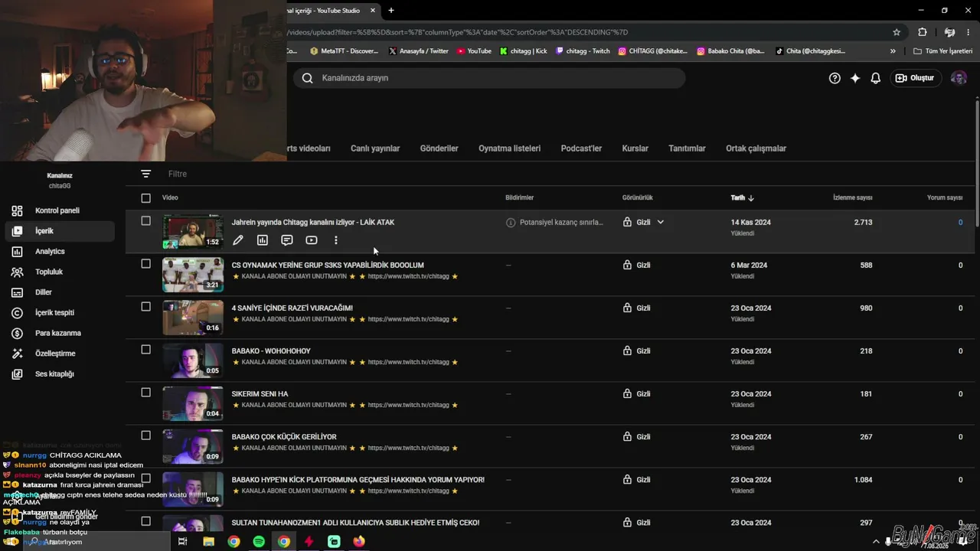
Task: Sort videos by Tarih column
Action: pos(742,197)
